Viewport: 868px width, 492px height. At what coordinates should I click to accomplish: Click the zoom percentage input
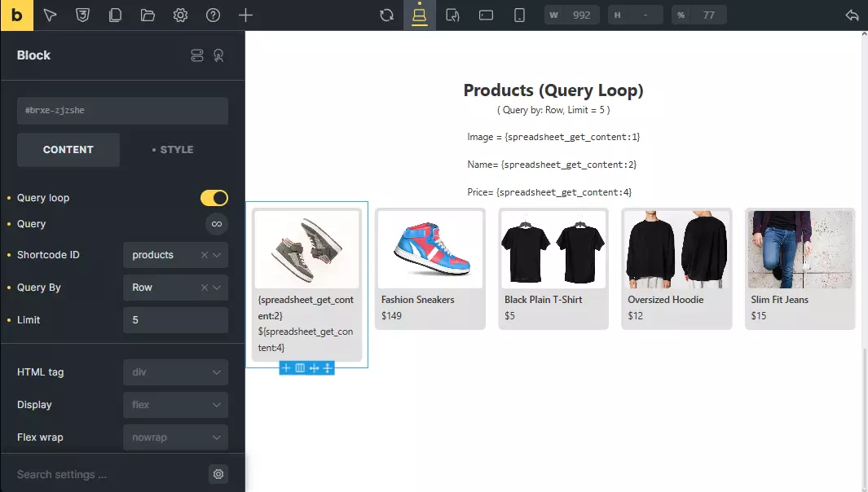point(699,15)
